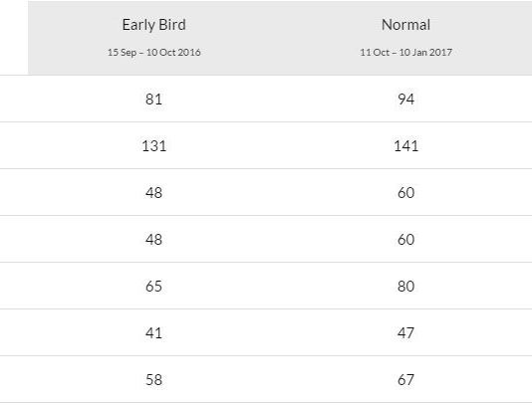Select the 48 cell directly above 65
Viewport: 532px width, 405px height.
point(153,240)
